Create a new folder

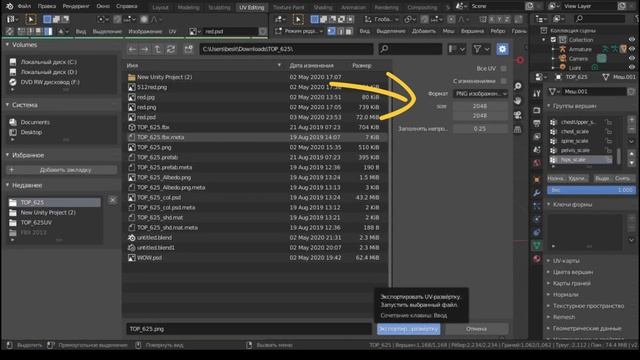tap(188, 49)
